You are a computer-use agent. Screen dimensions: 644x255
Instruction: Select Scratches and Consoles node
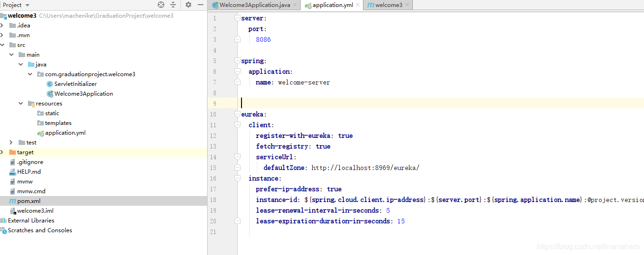[40, 230]
